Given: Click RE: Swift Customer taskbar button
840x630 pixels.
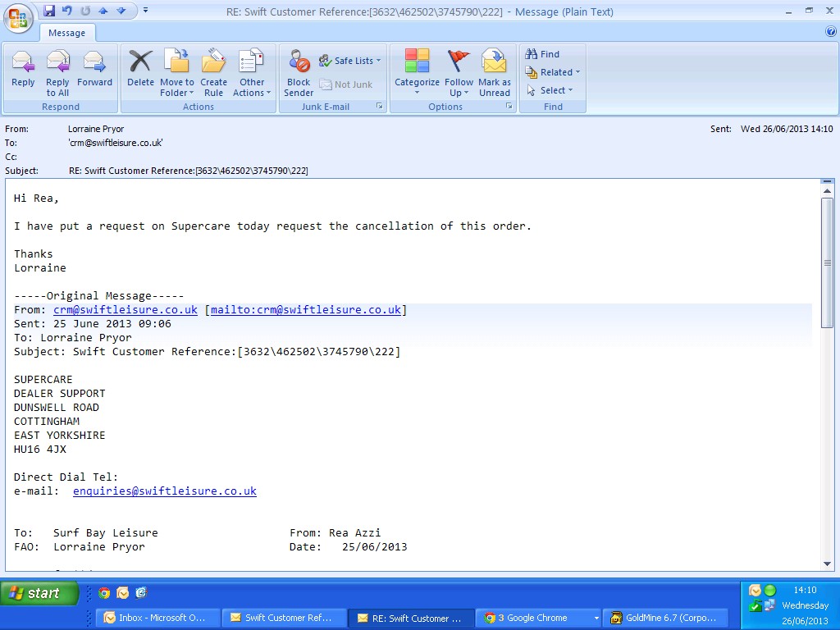Looking at the screenshot, I should (x=412, y=618).
